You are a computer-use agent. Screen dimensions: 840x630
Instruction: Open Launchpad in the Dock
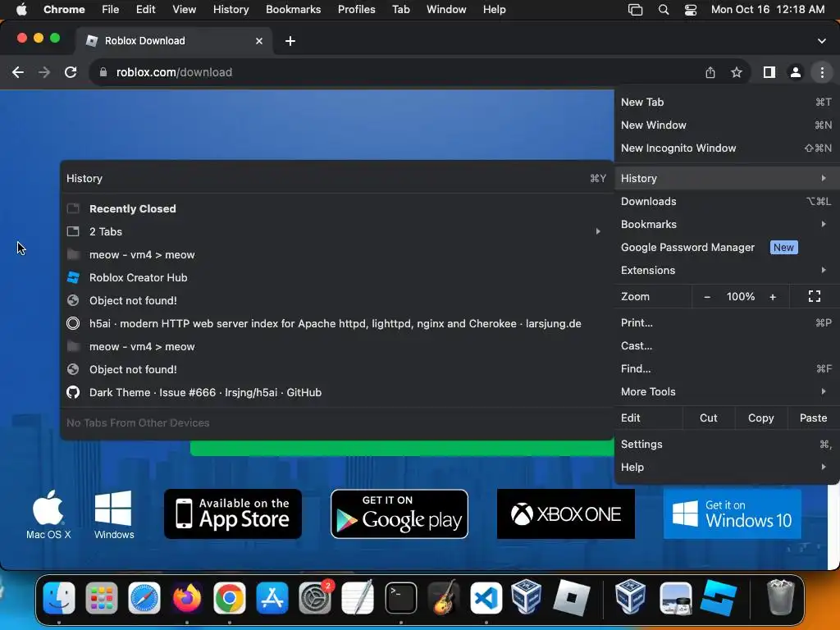(x=101, y=598)
